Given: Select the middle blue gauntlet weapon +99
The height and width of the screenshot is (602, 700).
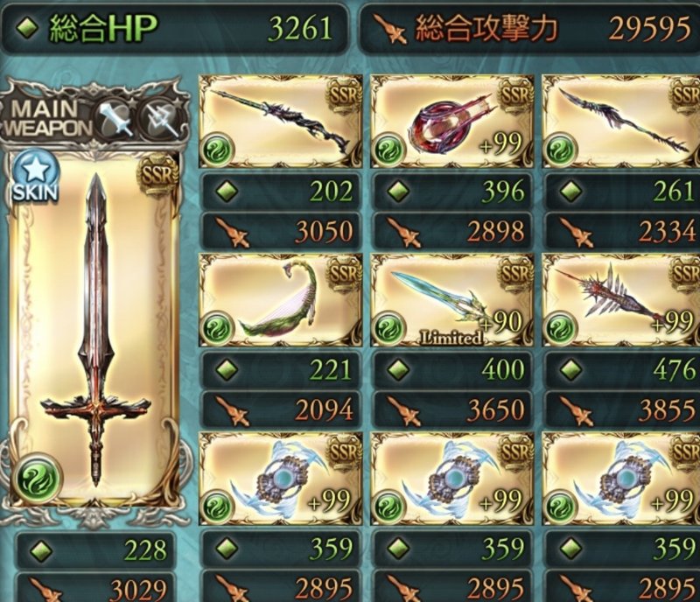Looking at the screenshot, I should (x=451, y=479).
